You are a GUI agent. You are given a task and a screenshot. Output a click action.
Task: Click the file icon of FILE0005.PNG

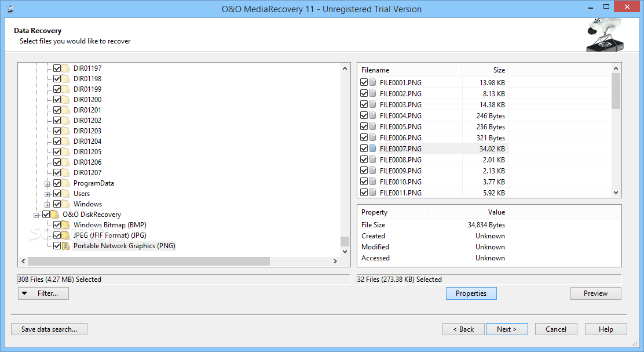373,126
